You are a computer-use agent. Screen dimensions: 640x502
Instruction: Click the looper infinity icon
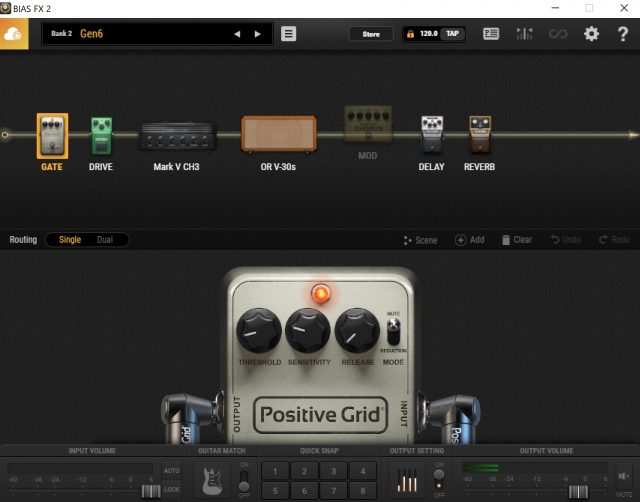coord(558,34)
